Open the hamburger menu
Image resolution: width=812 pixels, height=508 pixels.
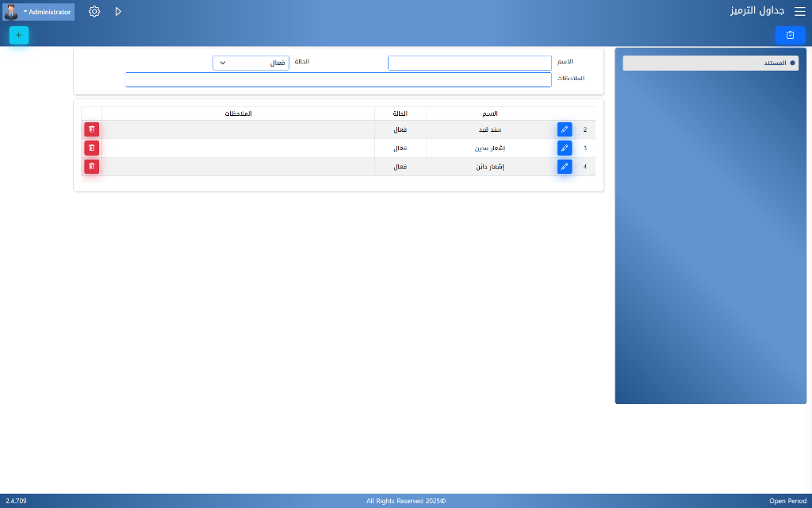tap(799, 12)
